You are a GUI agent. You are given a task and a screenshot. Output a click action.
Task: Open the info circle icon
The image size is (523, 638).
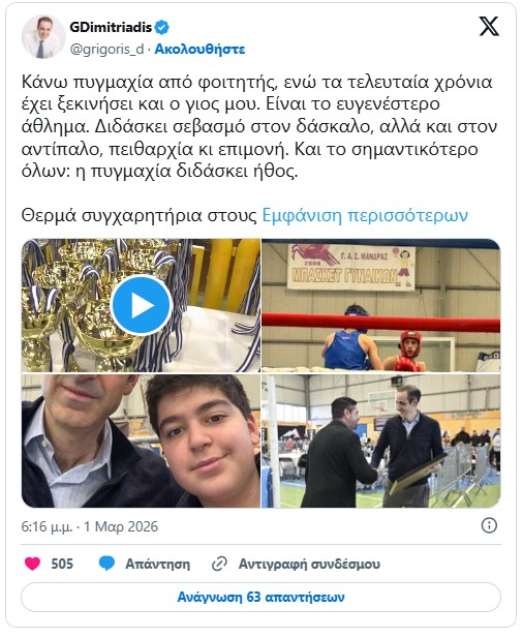click(489, 526)
